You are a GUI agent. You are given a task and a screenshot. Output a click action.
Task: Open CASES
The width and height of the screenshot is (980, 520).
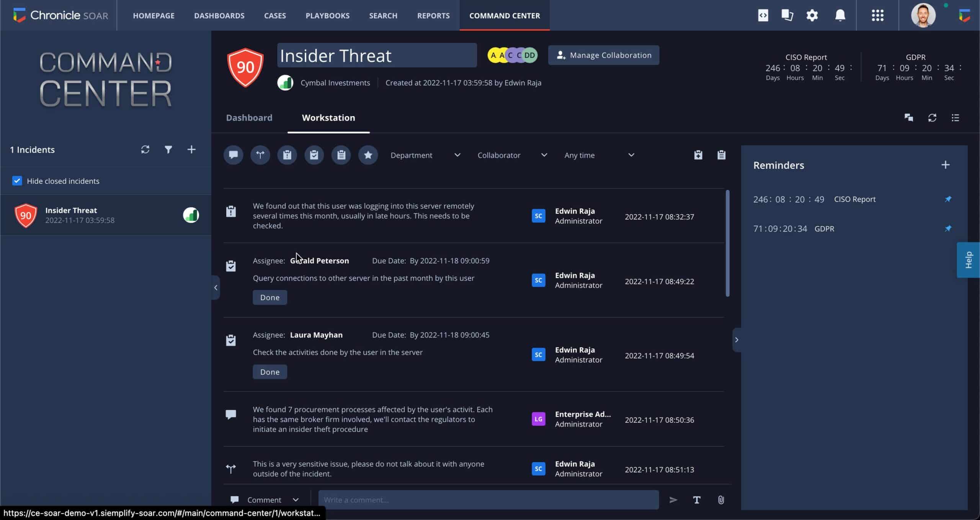[275, 16]
